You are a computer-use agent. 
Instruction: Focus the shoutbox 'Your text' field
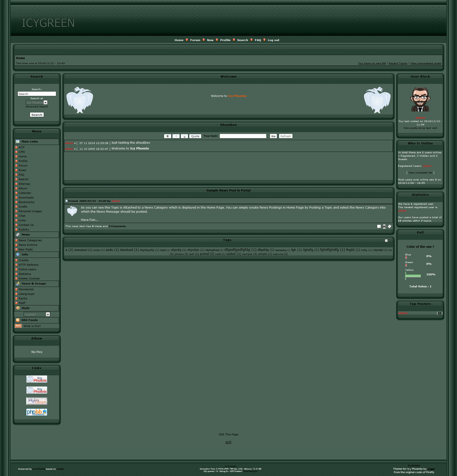coord(243,136)
